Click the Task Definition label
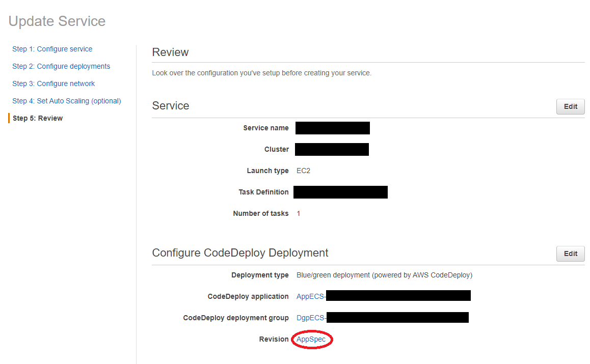 (x=263, y=192)
